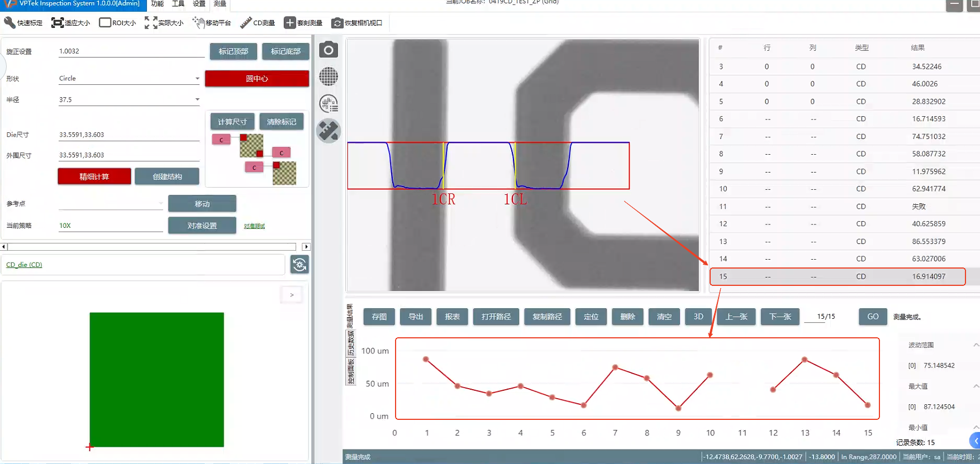Toggle the 实际大小 view mode
Viewport: 980px width, 464px height.
point(150,23)
